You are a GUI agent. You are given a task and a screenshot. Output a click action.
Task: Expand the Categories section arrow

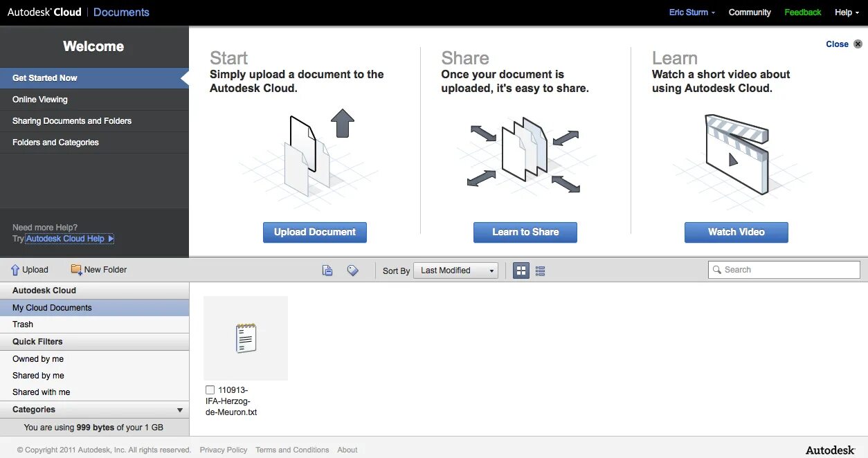[180, 410]
